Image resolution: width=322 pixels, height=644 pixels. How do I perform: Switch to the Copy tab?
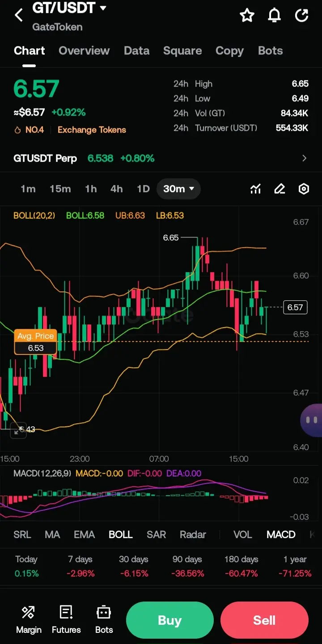pos(229,51)
